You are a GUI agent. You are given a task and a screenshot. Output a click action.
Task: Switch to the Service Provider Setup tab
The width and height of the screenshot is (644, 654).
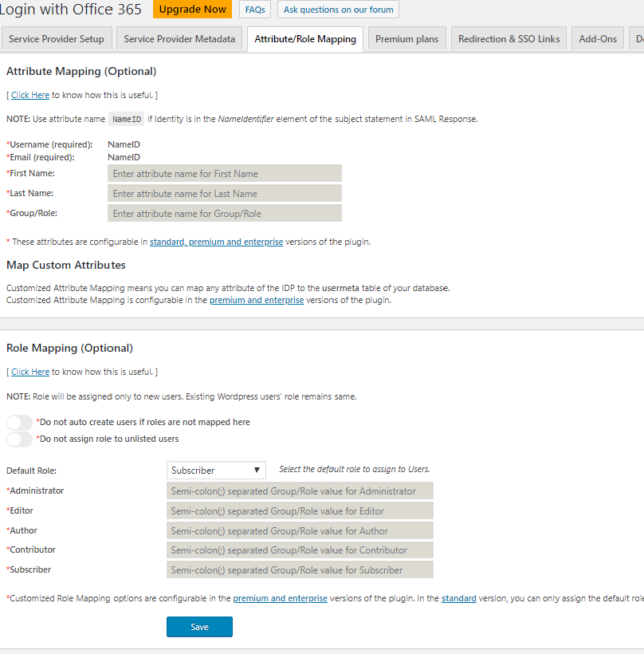[56, 37]
